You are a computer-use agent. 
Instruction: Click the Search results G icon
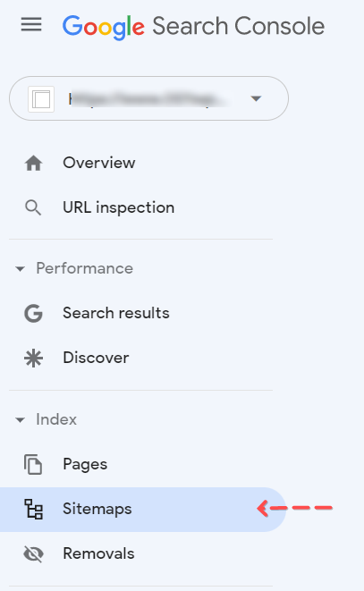(x=34, y=313)
